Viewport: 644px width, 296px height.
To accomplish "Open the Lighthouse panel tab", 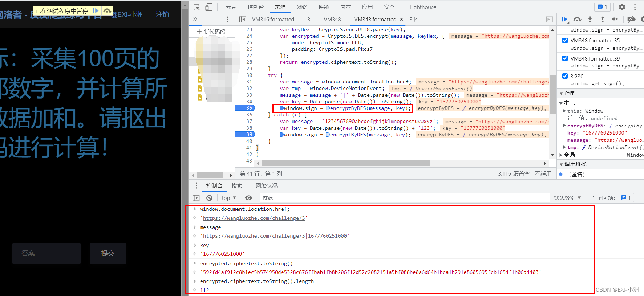I will click(423, 7).
